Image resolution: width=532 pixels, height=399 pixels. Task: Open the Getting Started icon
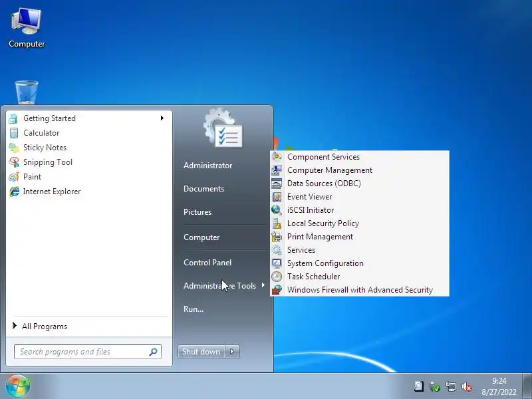tap(13, 118)
